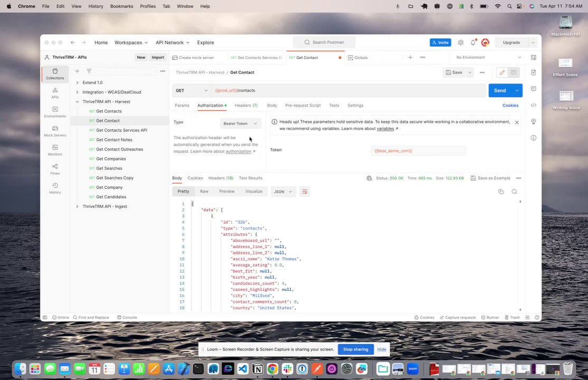Open the No Environment selector dropdown
The height and width of the screenshot is (380, 588).
click(488, 58)
